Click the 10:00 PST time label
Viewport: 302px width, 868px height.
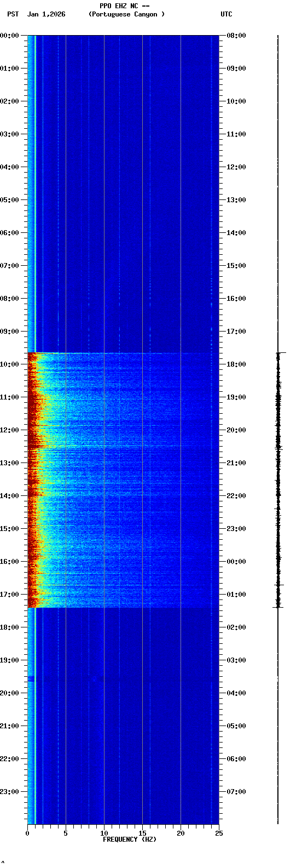pos(9,364)
